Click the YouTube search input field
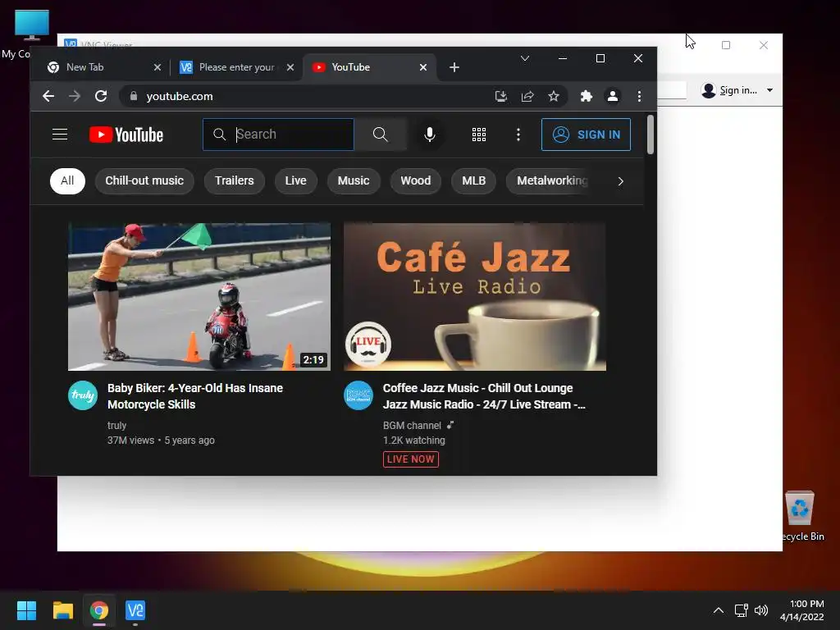Image resolution: width=840 pixels, height=630 pixels. click(279, 135)
